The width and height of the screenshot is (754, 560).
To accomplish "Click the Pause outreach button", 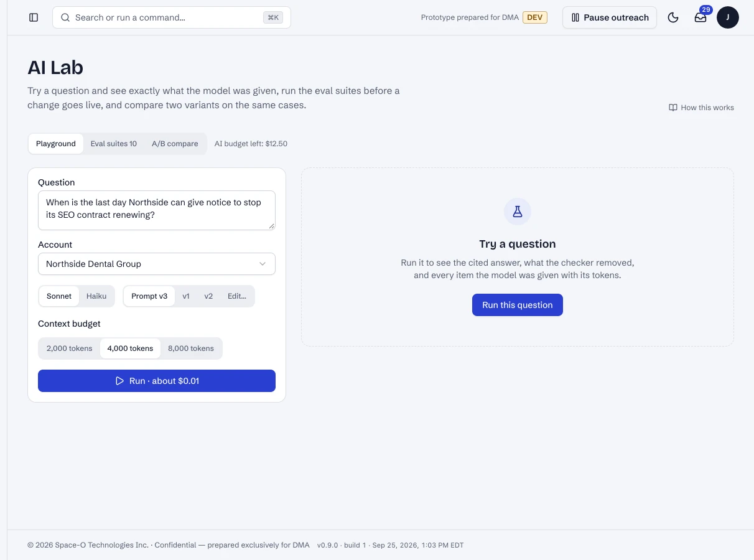I will point(610,17).
